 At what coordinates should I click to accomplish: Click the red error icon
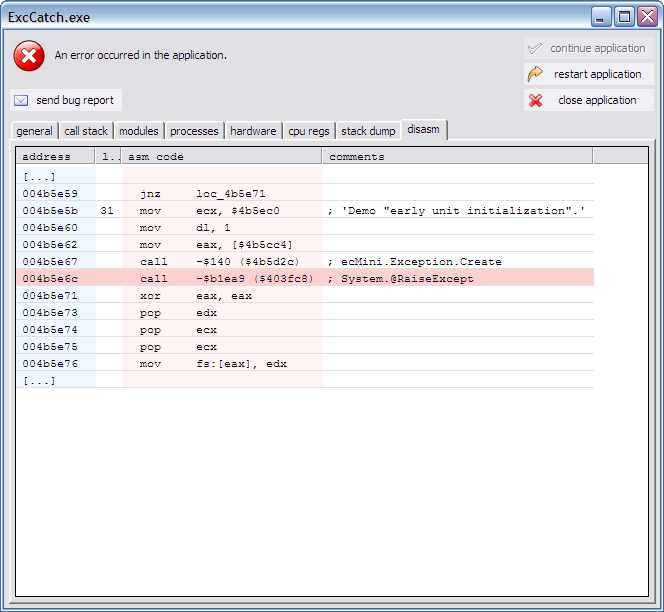(x=29, y=56)
